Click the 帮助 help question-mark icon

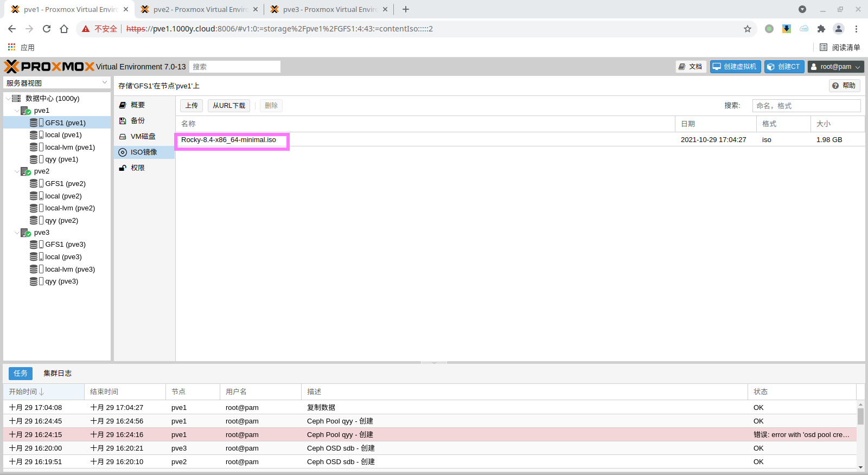point(835,86)
